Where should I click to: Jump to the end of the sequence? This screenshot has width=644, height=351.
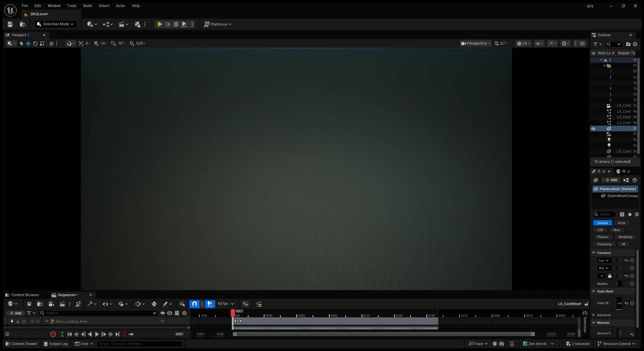coord(117,334)
